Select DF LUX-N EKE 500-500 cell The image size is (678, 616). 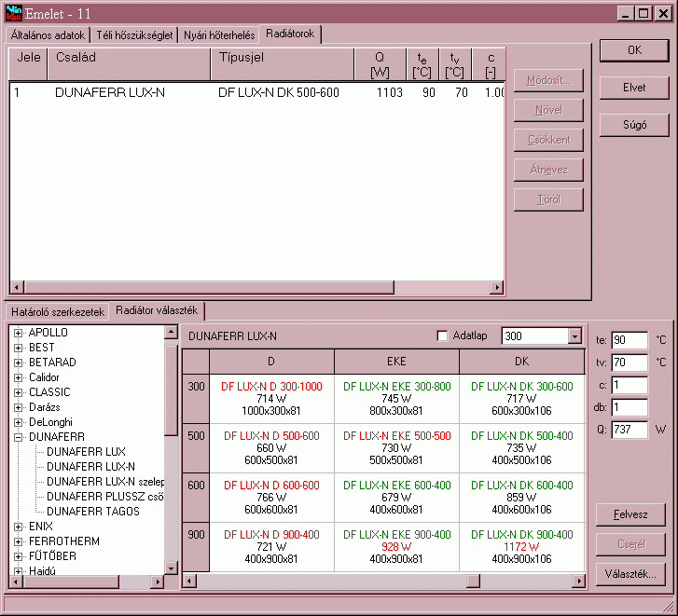396,448
